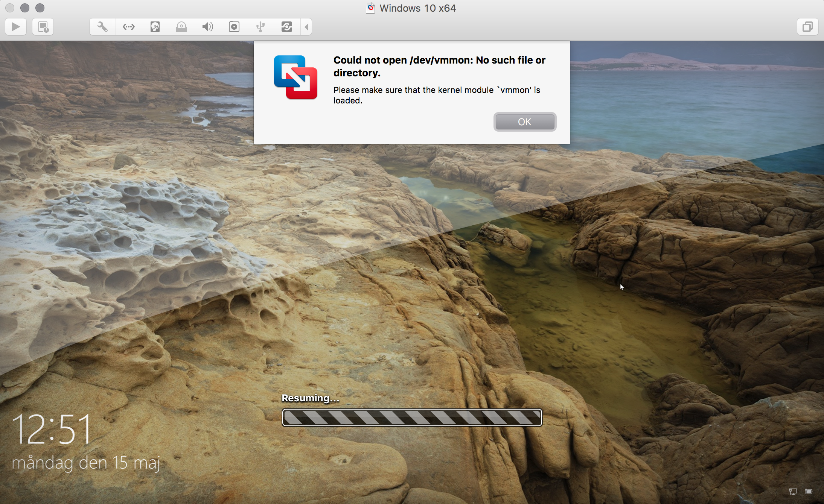
Task: Click the USB devices icon
Action: coord(260,27)
